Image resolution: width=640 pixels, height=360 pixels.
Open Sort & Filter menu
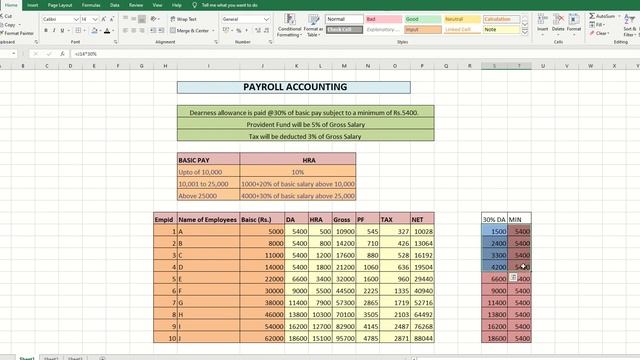point(629,25)
